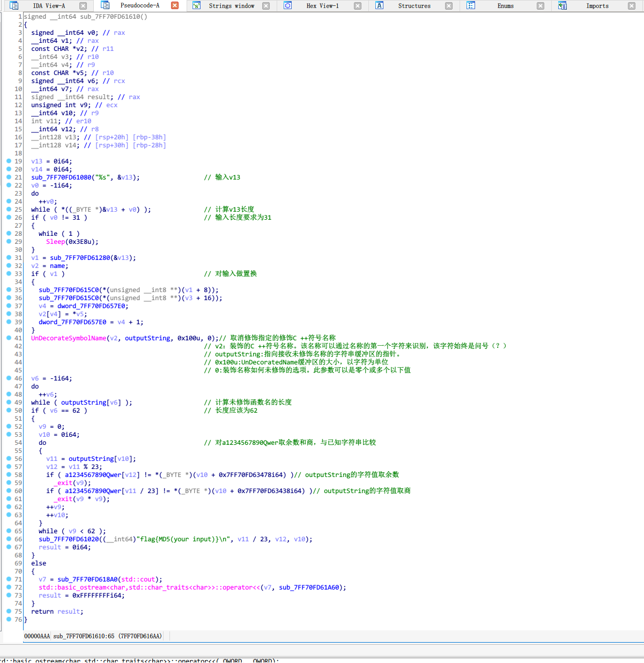Click the IDA View-A tab icon
This screenshot has width=644, height=663.
(x=14, y=5)
